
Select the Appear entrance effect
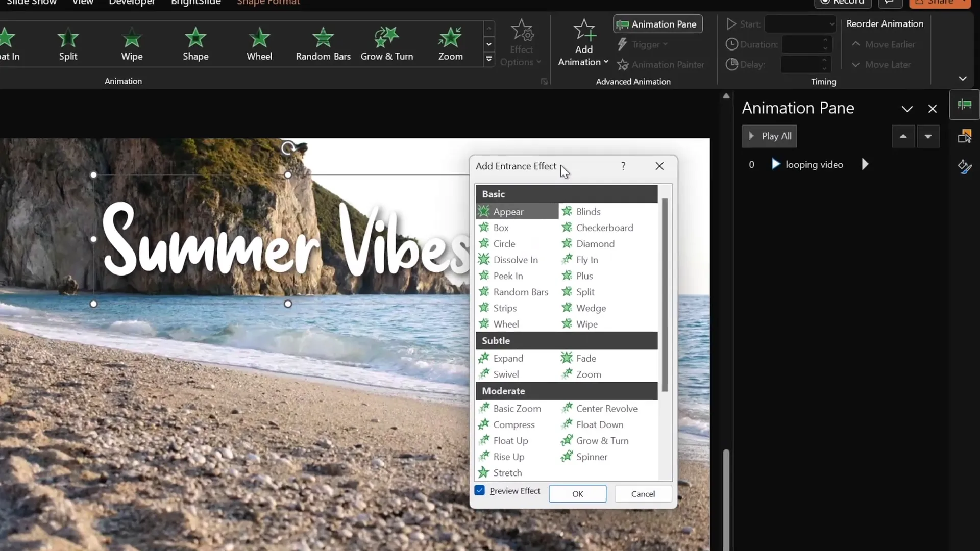point(517,211)
